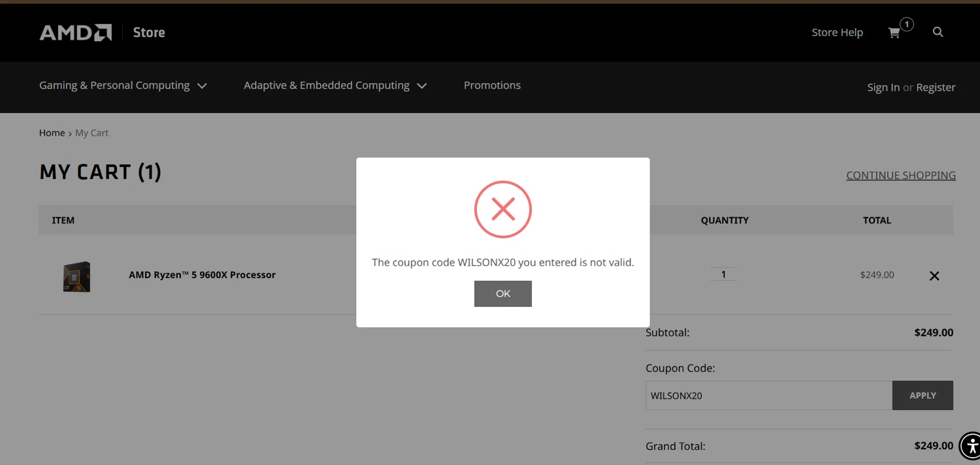This screenshot has width=980, height=465.
Task: Open the Gaming & Personal Computing menu
Action: point(114,86)
